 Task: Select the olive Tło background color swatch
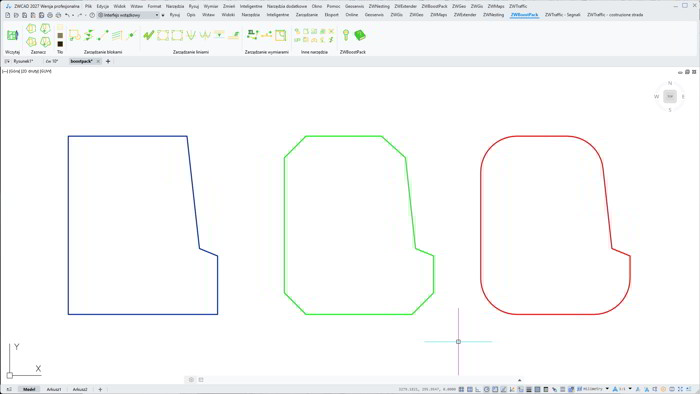60,36
